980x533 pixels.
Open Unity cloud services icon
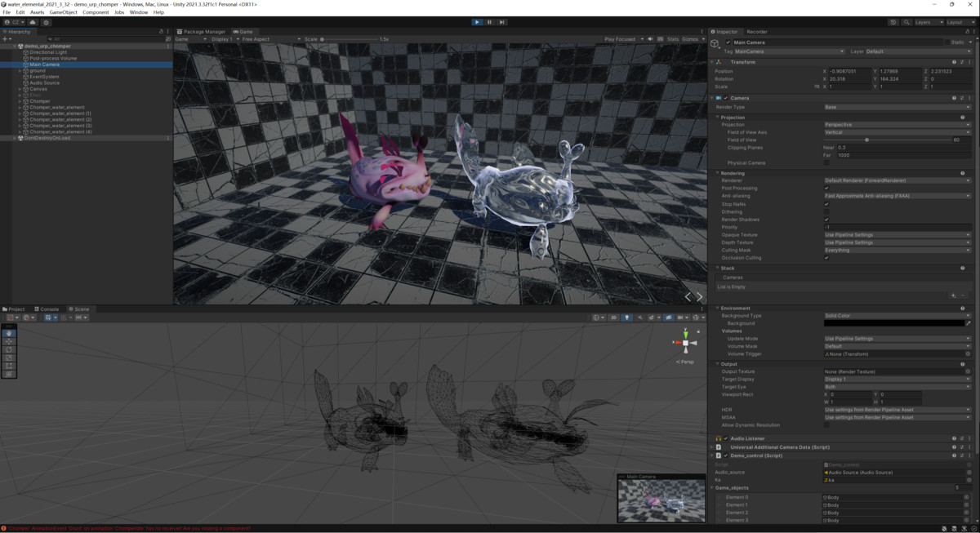point(32,22)
